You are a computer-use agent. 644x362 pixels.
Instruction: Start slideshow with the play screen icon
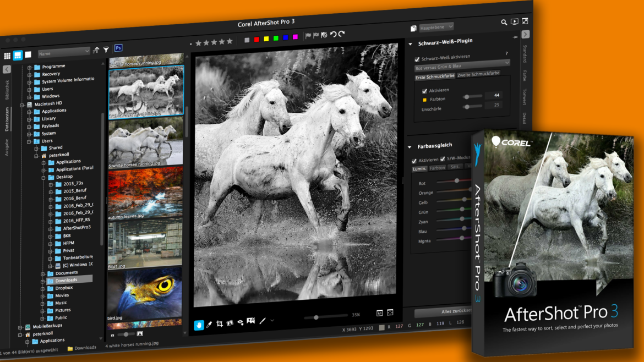pyautogui.click(x=514, y=22)
